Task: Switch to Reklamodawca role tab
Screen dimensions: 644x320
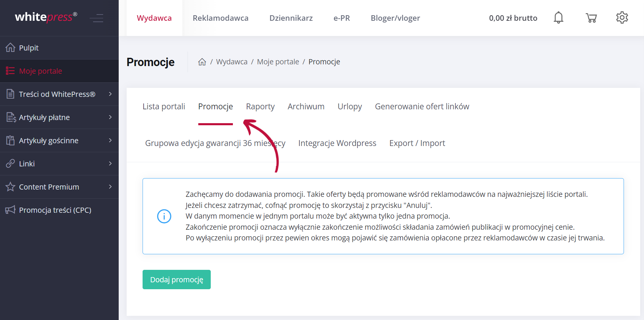Action: [220, 18]
